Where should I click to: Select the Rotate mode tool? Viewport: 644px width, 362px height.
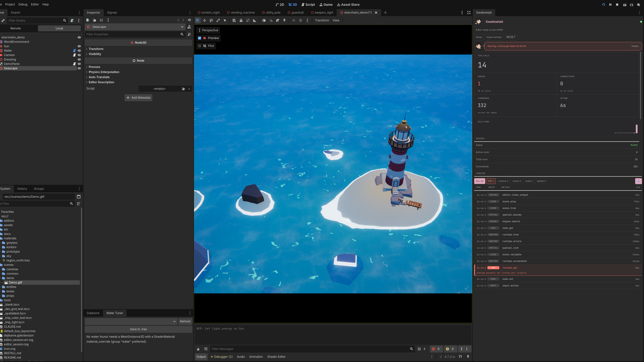point(211,20)
